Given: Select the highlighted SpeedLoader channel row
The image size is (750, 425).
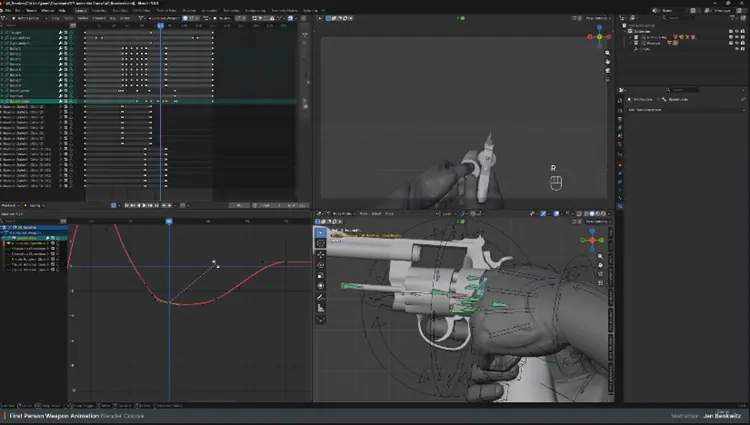Looking at the screenshot, I should click(x=37, y=101).
